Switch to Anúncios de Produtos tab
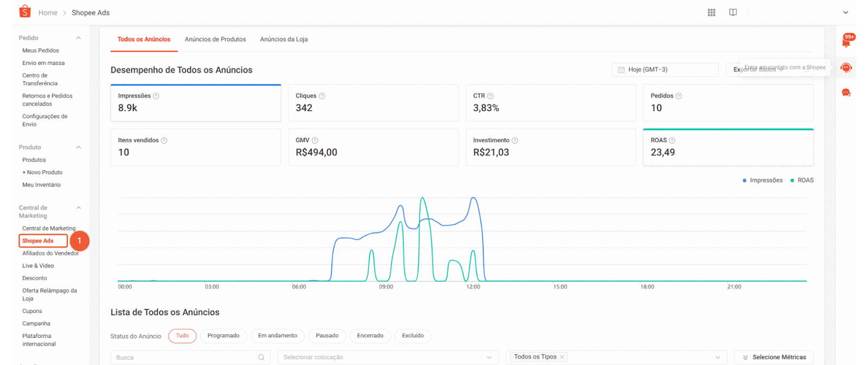The width and height of the screenshot is (868, 365). pos(215,40)
